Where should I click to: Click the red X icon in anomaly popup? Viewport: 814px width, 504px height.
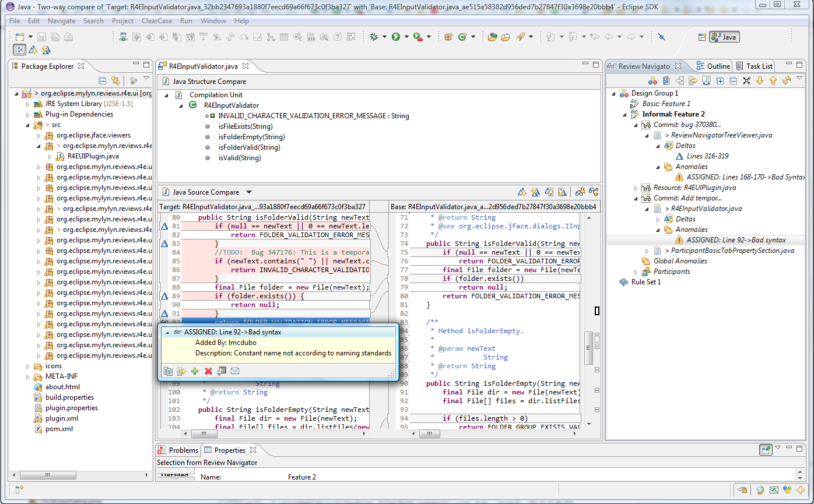click(208, 371)
